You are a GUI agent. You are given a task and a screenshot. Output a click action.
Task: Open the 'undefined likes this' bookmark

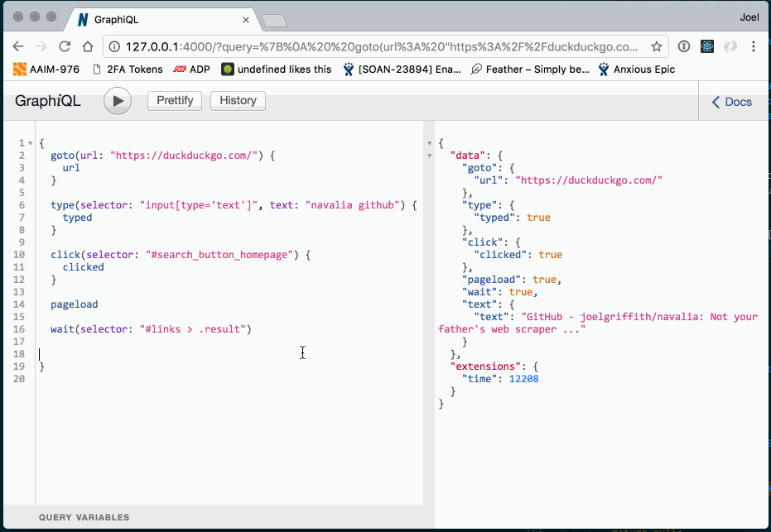(x=277, y=69)
